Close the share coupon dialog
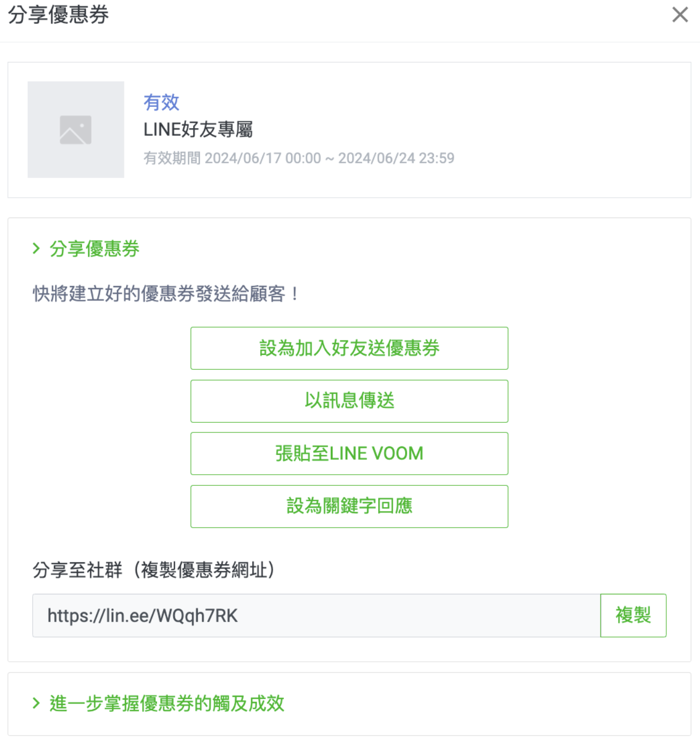Screen dimensions: 700x744 [x=680, y=14]
